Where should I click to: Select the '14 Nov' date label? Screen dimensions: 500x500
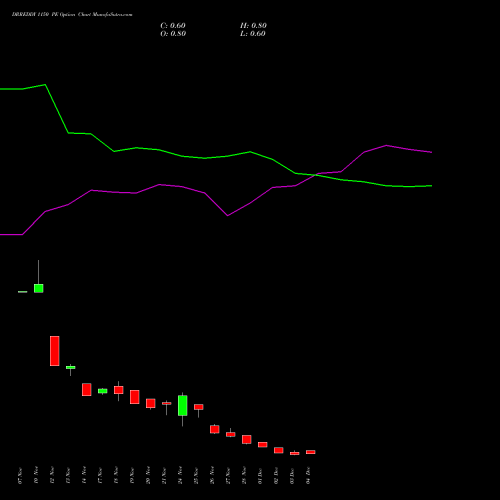click(84, 475)
